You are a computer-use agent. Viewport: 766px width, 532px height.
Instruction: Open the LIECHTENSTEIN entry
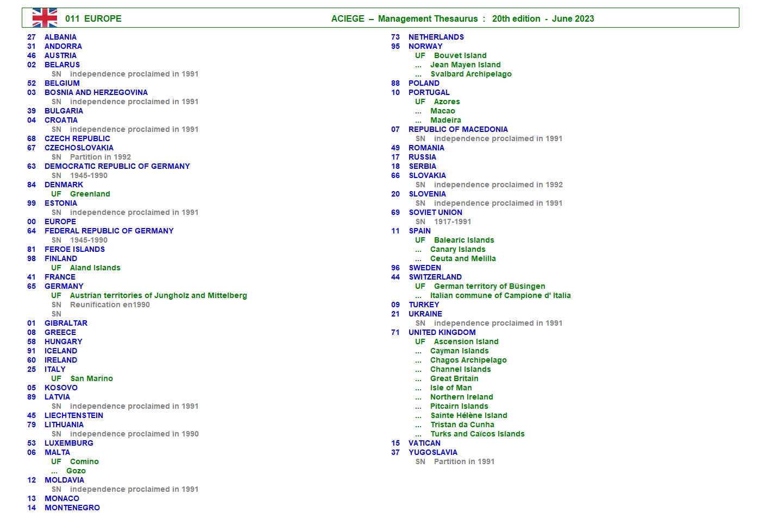(x=73, y=415)
